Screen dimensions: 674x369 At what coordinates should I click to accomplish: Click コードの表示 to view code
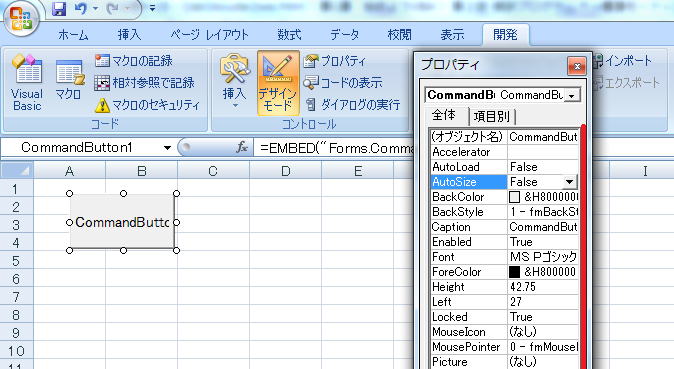click(343, 82)
